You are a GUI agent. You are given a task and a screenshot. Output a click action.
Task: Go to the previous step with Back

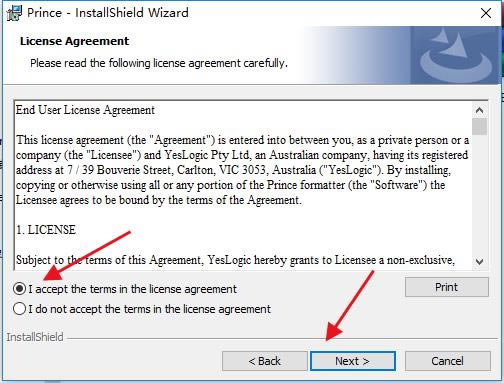[265, 361]
